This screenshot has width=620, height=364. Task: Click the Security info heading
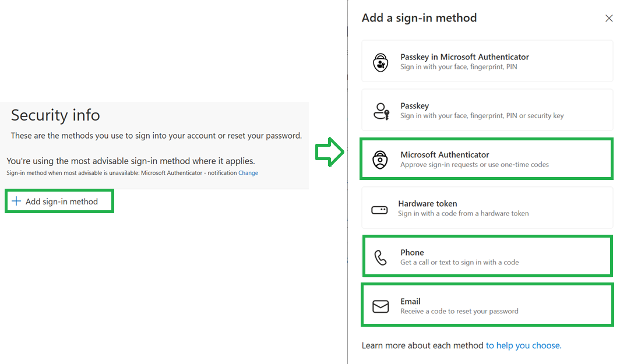(55, 115)
